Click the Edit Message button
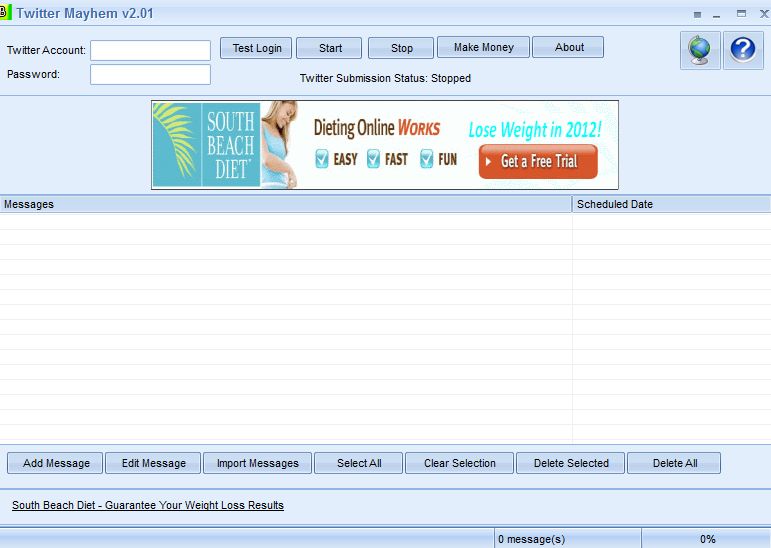Viewport: 771px width, 548px height. 153,463
